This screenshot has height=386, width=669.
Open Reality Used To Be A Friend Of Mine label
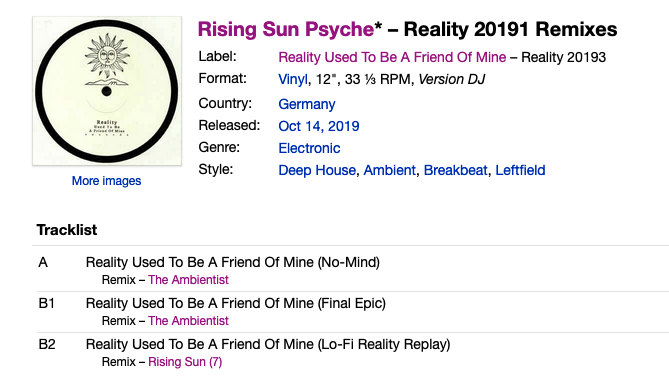click(392, 57)
